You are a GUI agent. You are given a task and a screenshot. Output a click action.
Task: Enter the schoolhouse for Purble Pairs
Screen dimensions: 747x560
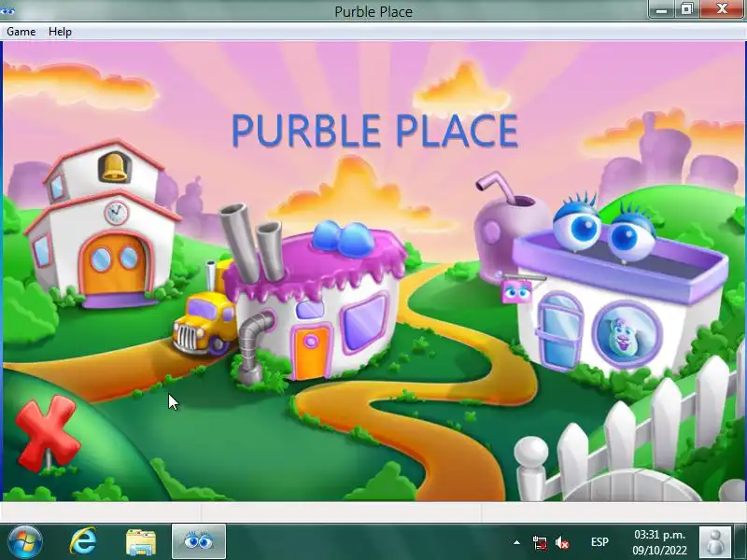pyautogui.click(x=102, y=225)
